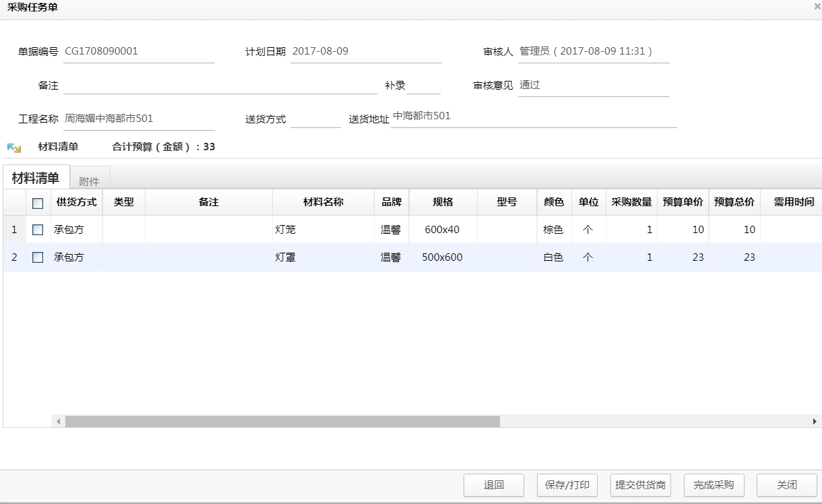The image size is (822, 504).
Task: Click the expand icon beside 材料清单
Action: pyautogui.click(x=14, y=148)
